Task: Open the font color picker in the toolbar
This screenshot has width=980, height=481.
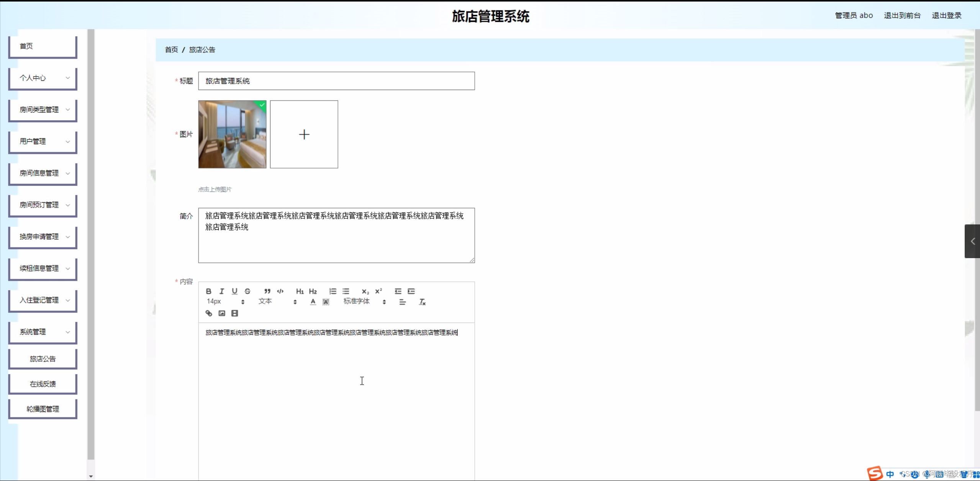Action: pos(312,301)
